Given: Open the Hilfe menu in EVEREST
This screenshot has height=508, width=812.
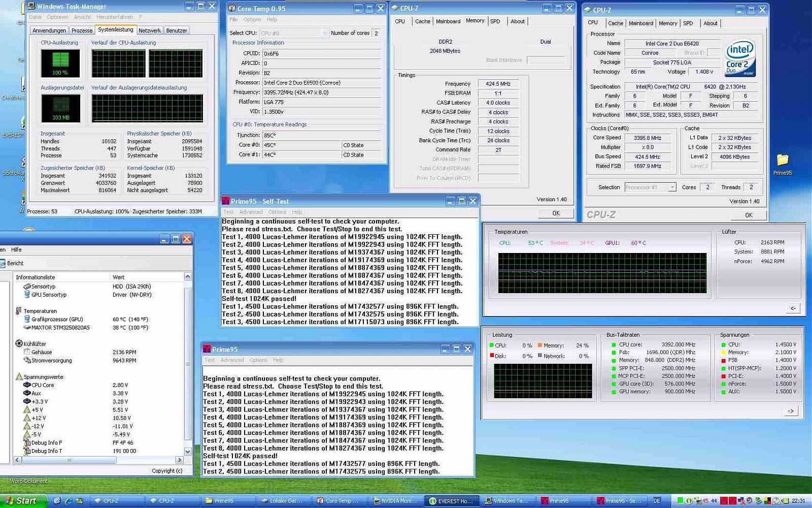Looking at the screenshot, I should 17,250.
